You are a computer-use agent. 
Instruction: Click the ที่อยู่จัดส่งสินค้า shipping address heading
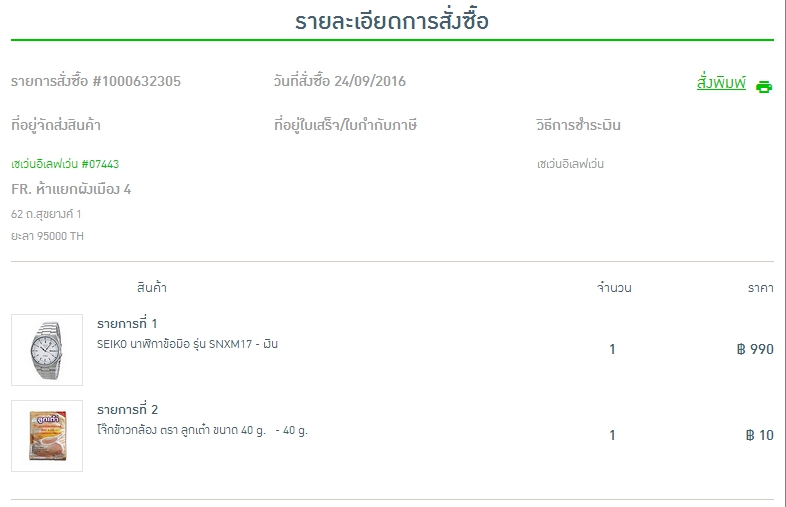point(56,125)
